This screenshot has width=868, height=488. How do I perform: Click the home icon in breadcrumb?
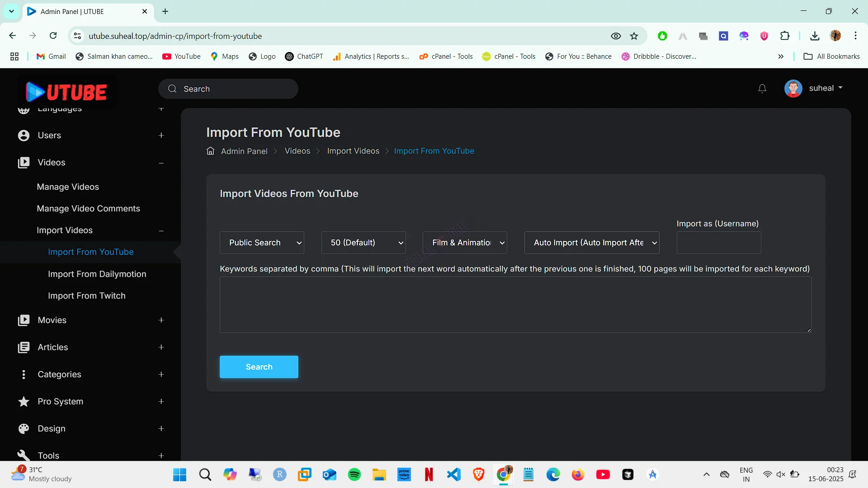210,151
